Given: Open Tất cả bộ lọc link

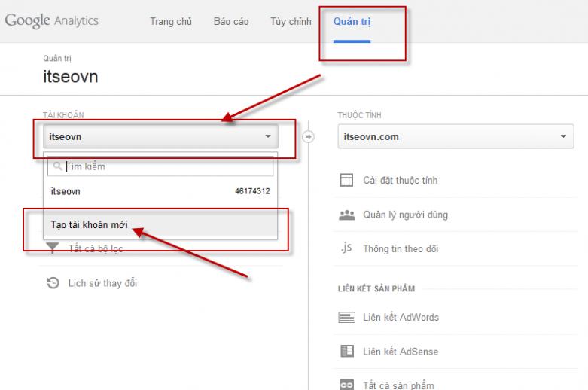Looking at the screenshot, I should click(x=96, y=248).
